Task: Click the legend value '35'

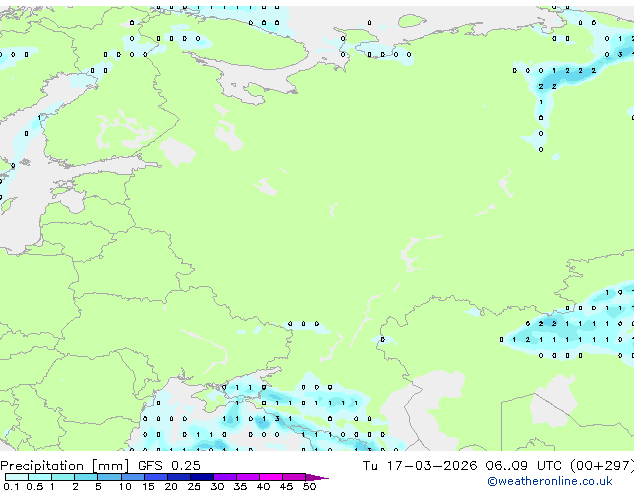Action: click(240, 486)
